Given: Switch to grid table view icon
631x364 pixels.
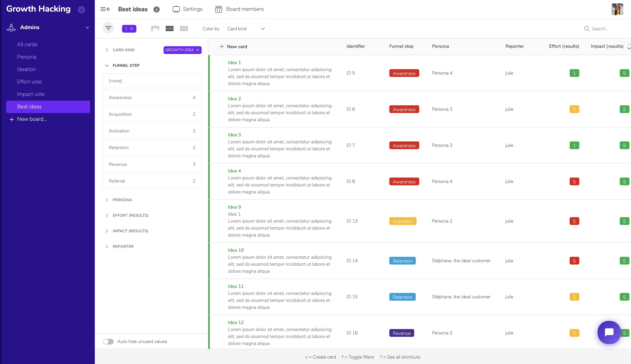Looking at the screenshot, I should coord(184,29).
